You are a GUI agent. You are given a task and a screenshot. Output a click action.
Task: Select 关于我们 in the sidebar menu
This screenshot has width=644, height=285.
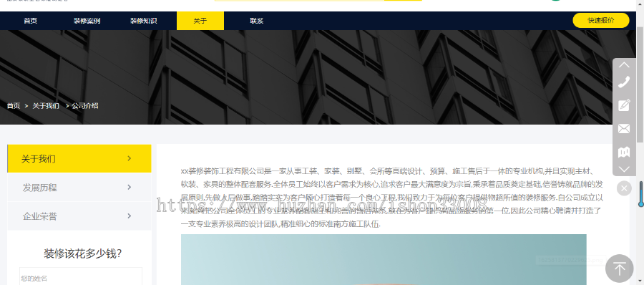tap(79, 159)
